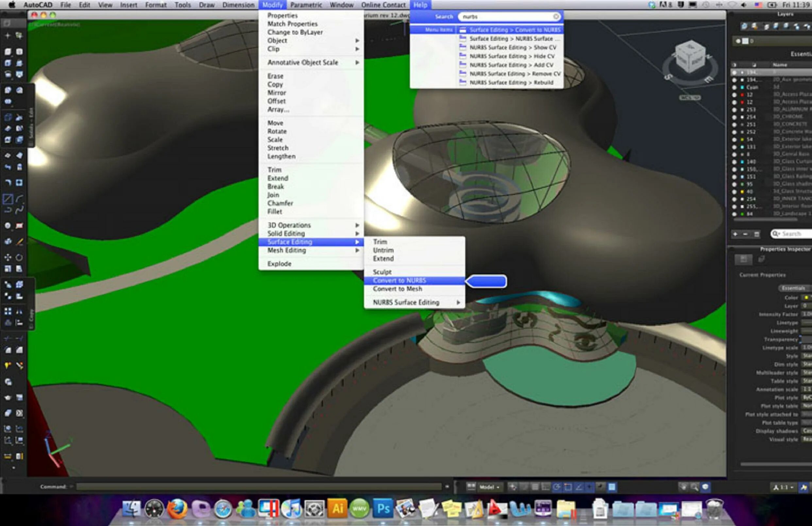Toggle visibility of 3D_CHROME layer
812x526 pixels.
click(735, 117)
